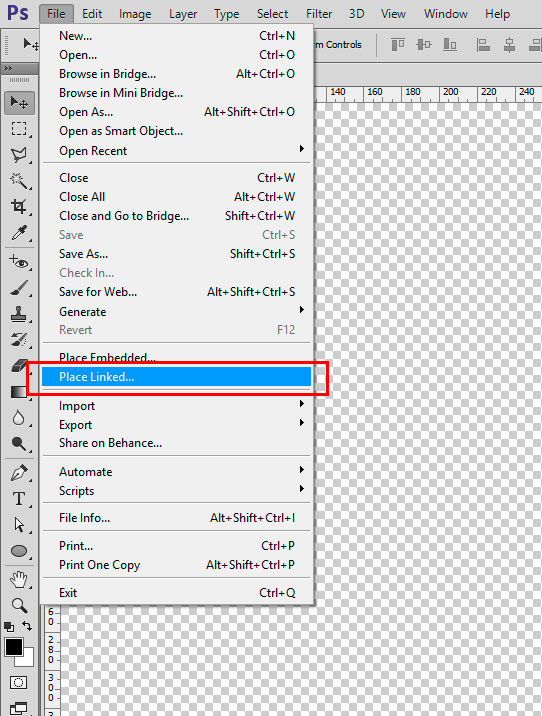Open the white background color swatch

pos(27,660)
